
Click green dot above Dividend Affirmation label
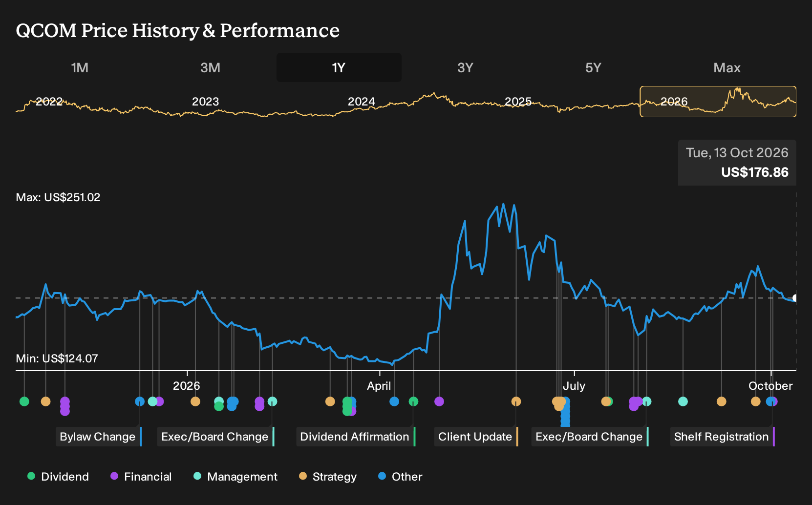pos(413,401)
